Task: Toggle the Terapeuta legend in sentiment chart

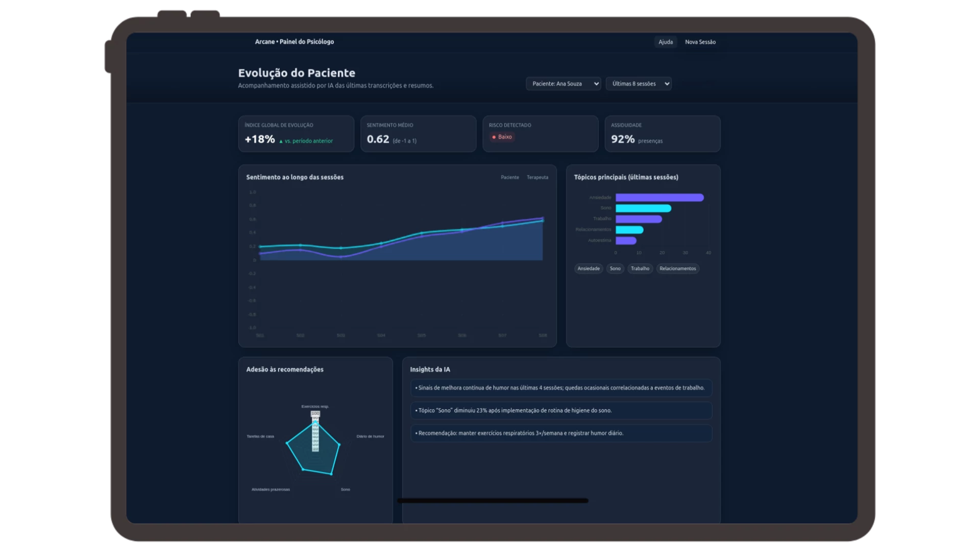Action: (537, 178)
